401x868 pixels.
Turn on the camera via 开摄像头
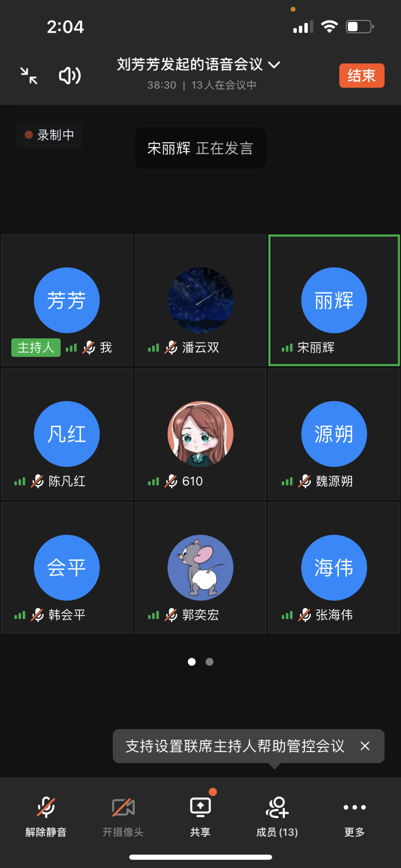coord(123,817)
